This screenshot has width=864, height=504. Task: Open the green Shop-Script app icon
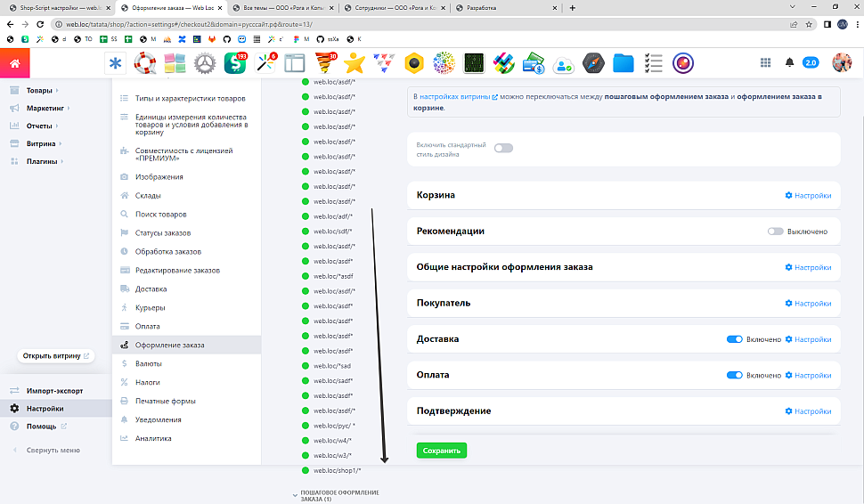click(x=235, y=63)
